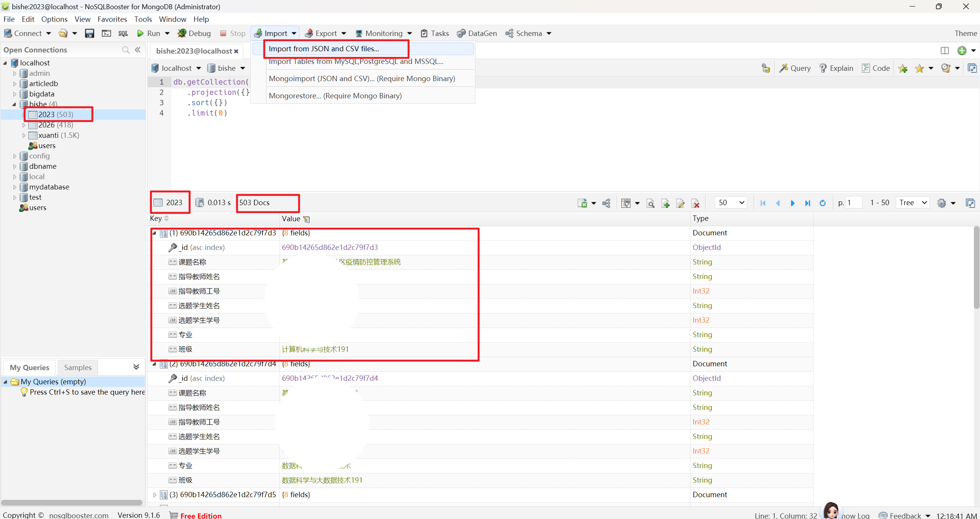Viewport: 980px width, 519px height.
Task: Open the Tree view mode dropdown
Action: point(913,202)
